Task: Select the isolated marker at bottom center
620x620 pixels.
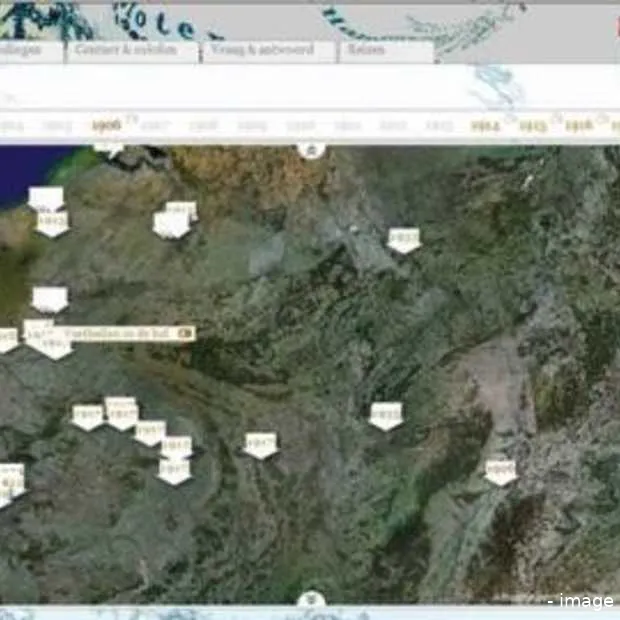Action: 261,445
